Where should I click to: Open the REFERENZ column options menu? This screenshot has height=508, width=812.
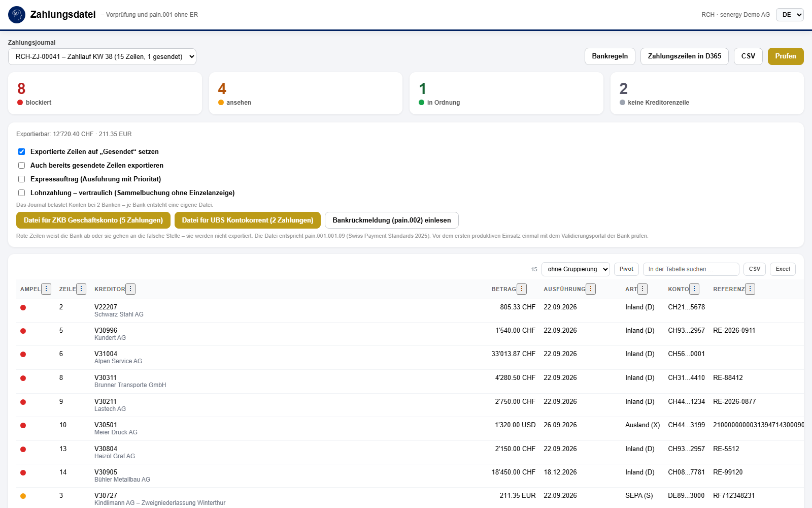coord(750,289)
